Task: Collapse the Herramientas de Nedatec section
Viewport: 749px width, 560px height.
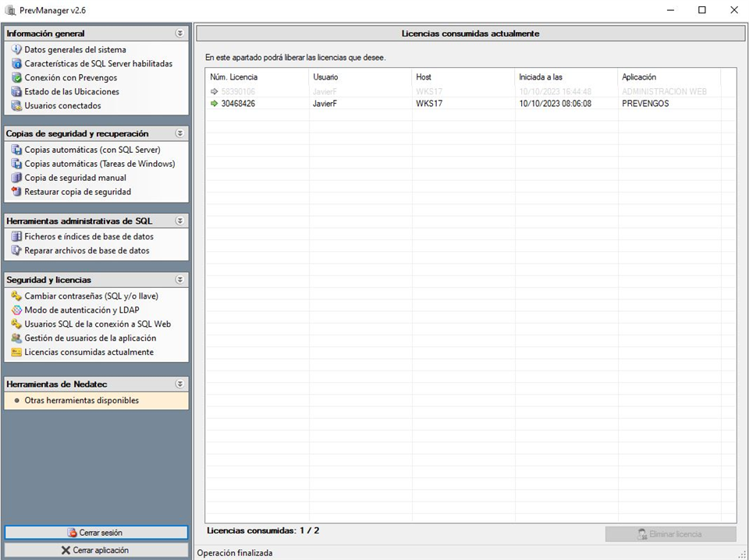Action: click(x=180, y=384)
